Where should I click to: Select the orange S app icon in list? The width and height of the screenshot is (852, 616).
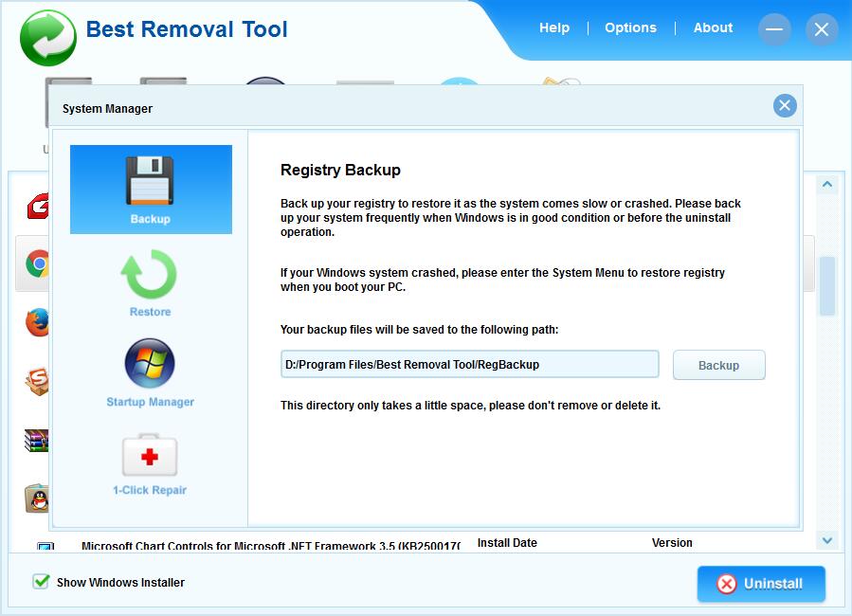(x=37, y=381)
